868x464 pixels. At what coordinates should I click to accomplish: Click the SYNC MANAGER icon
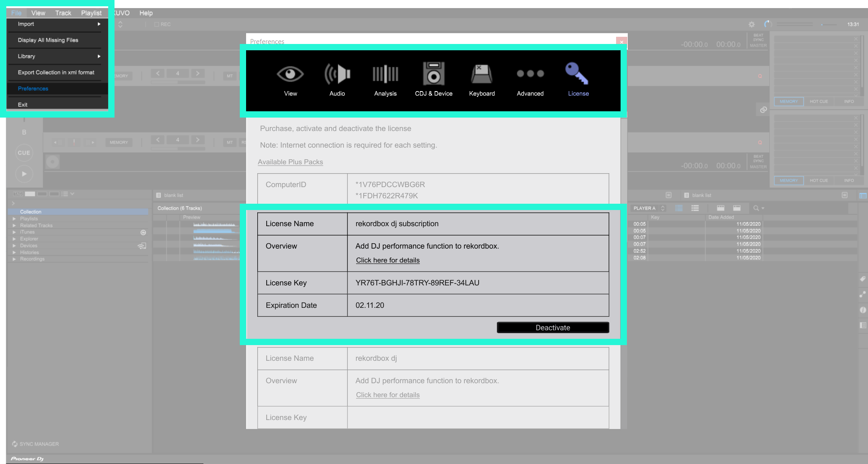click(x=15, y=444)
